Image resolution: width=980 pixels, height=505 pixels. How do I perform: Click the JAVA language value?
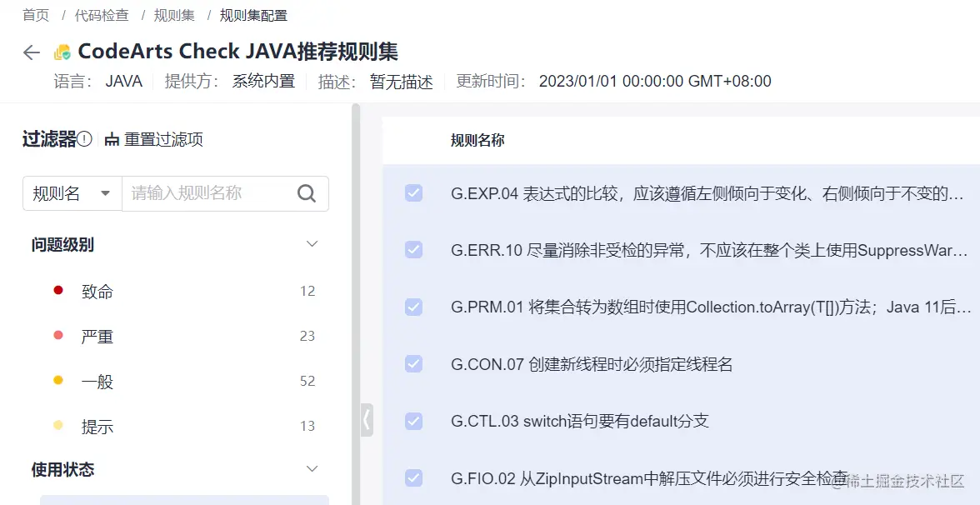(123, 82)
